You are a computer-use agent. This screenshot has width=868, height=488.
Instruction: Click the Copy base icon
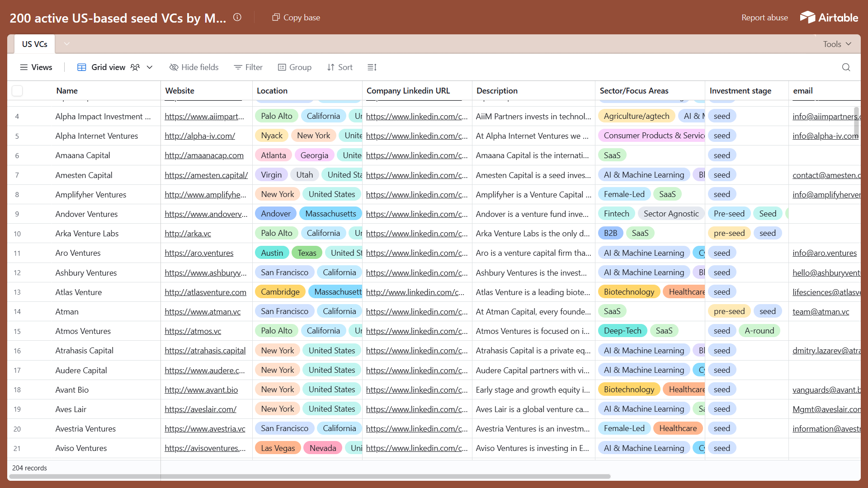click(x=276, y=17)
